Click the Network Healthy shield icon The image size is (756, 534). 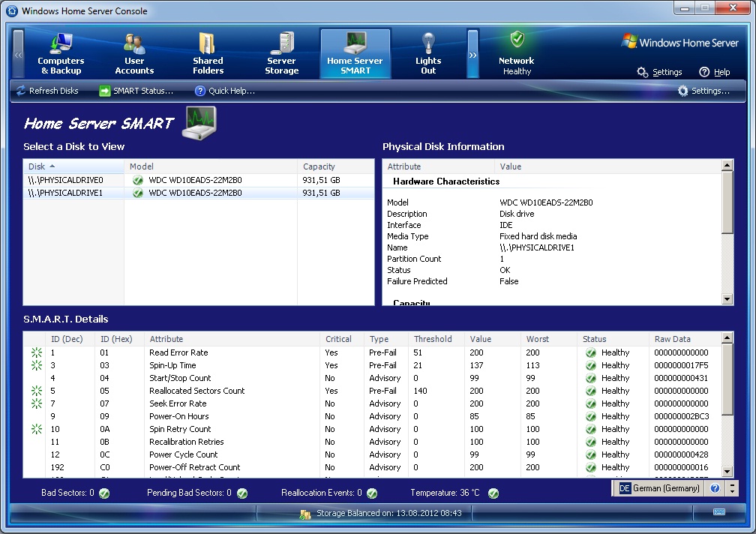click(x=517, y=40)
